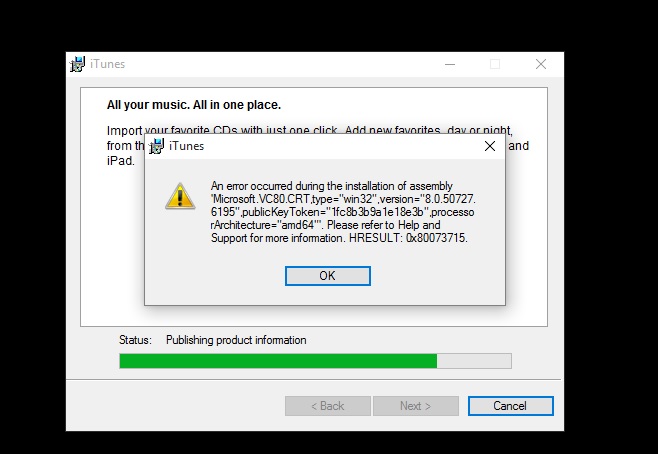Image resolution: width=658 pixels, height=454 pixels.
Task: Click the "Publishing product information" status text
Action: pyautogui.click(x=236, y=340)
